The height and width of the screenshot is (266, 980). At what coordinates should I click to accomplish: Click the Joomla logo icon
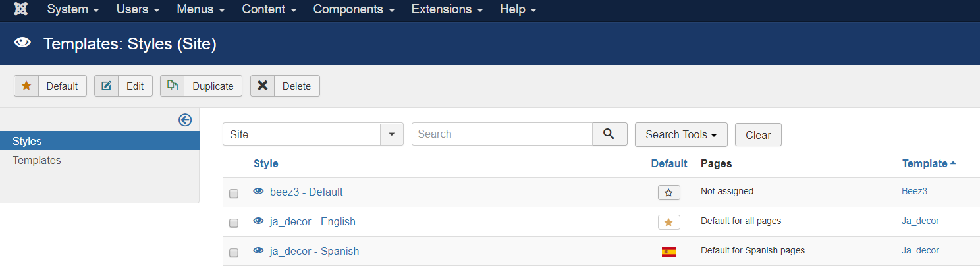coord(20,10)
